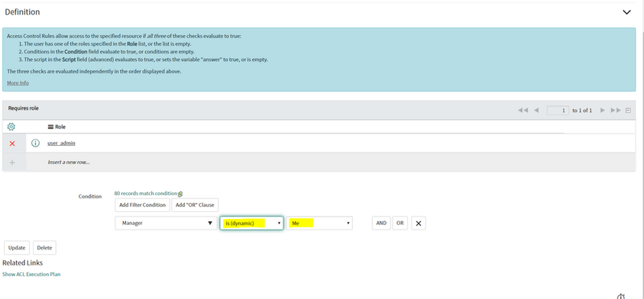Preview user_admin record info icon
The width and height of the screenshot is (644, 299).
pos(36,143)
